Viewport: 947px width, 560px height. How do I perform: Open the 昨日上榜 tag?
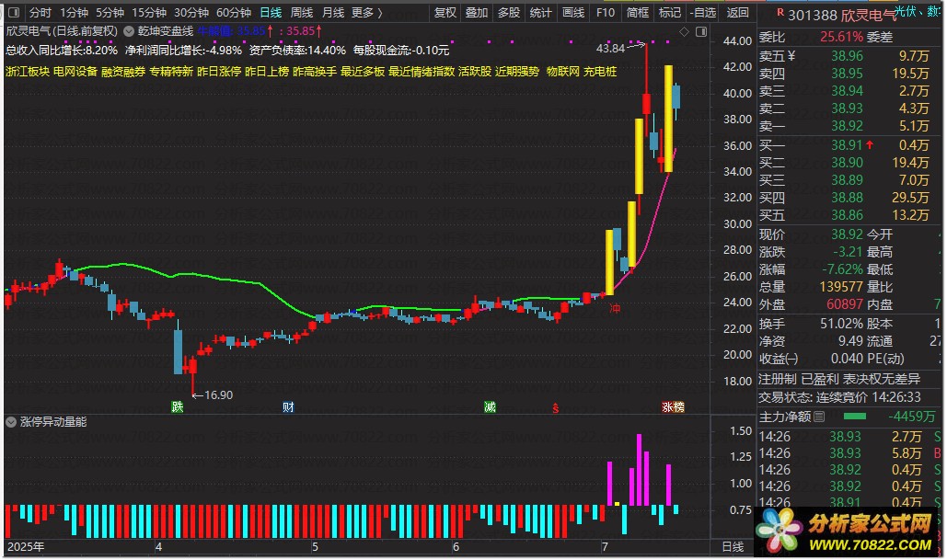pyautogui.click(x=267, y=71)
